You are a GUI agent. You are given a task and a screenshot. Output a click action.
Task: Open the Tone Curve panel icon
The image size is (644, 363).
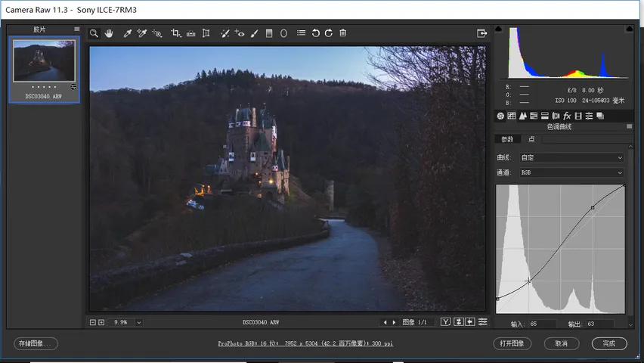[511, 116]
